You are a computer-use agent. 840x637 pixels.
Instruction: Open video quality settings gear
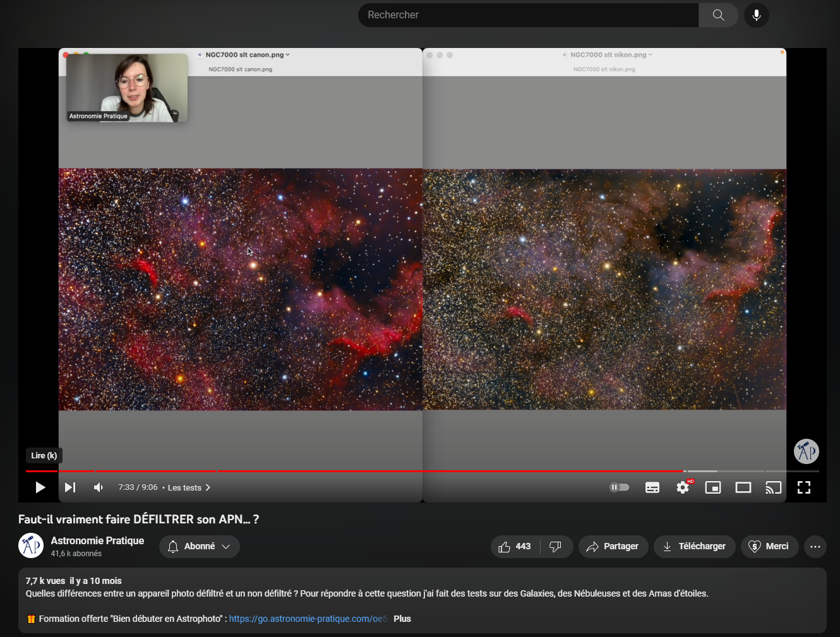pyautogui.click(x=683, y=487)
